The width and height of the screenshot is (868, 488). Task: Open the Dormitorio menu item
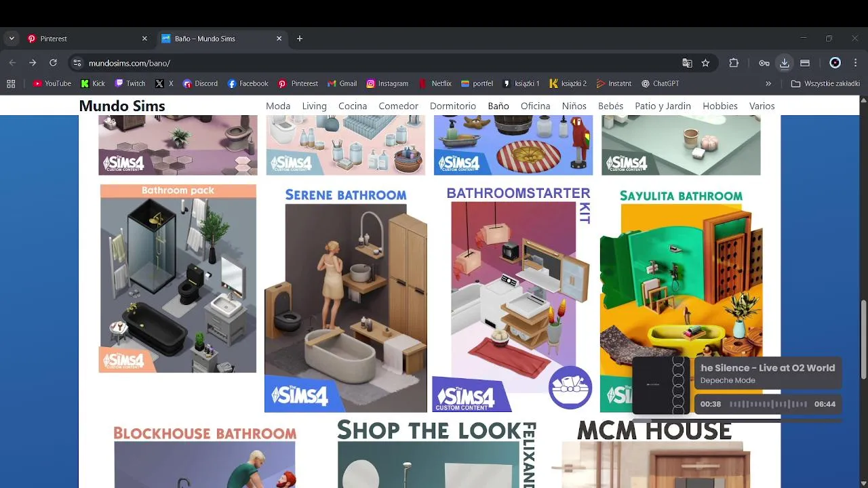[x=453, y=106]
